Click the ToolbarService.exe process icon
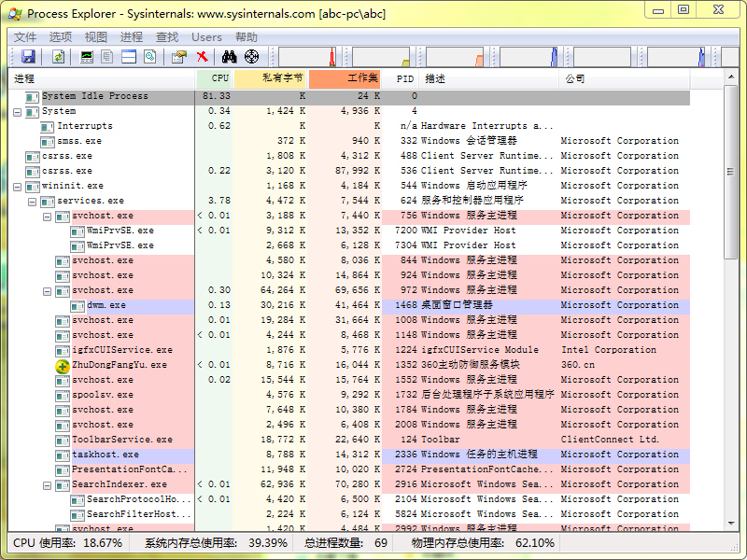 click(63, 440)
